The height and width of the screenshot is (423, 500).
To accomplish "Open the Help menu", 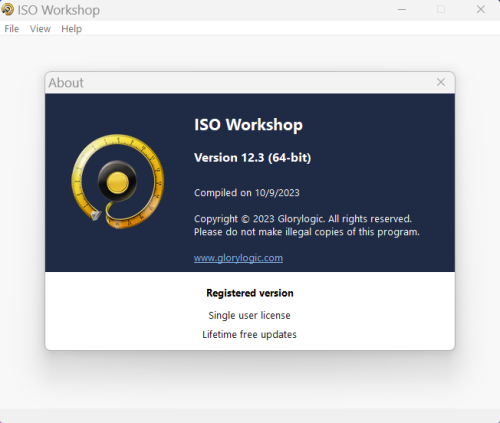I will pyautogui.click(x=71, y=29).
